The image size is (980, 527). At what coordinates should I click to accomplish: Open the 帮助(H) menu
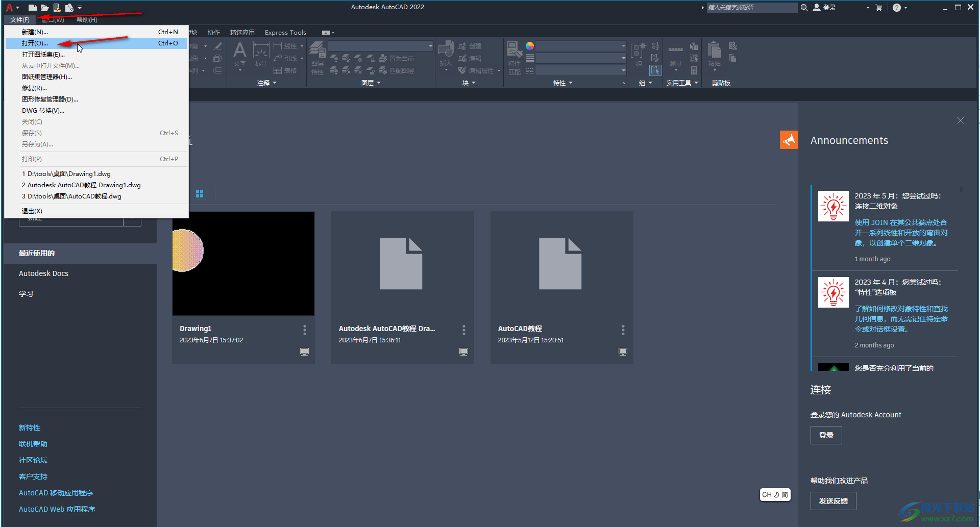click(87, 20)
